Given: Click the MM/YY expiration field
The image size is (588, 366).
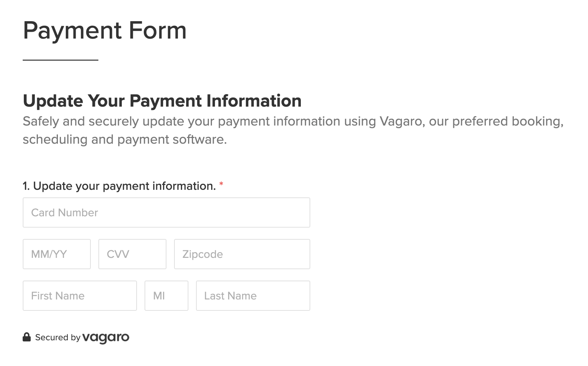Looking at the screenshot, I should click(56, 254).
